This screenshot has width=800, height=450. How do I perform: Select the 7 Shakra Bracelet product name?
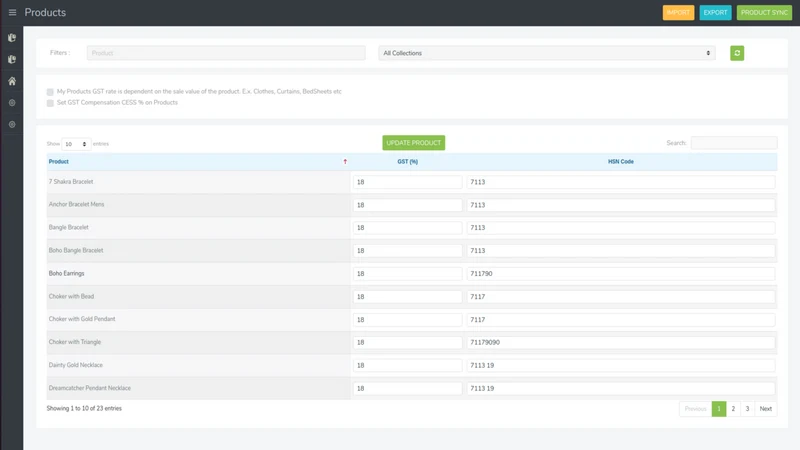pos(71,182)
